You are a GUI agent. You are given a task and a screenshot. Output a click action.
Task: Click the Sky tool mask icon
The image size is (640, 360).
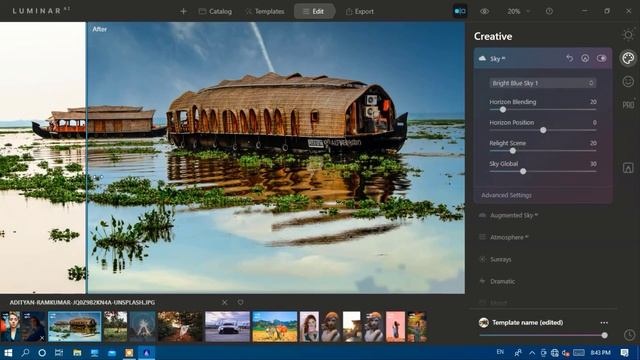click(x=585, y=58)
